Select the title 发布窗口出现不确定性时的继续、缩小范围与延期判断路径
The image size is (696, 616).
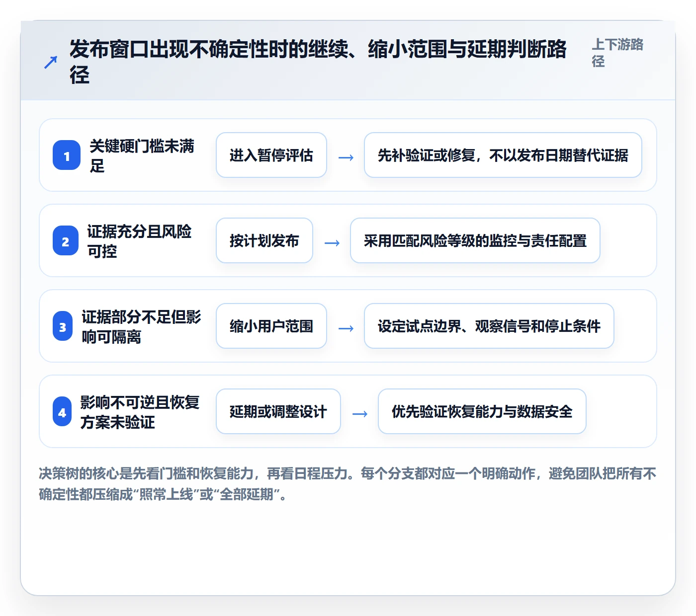(x=318, y=62)
